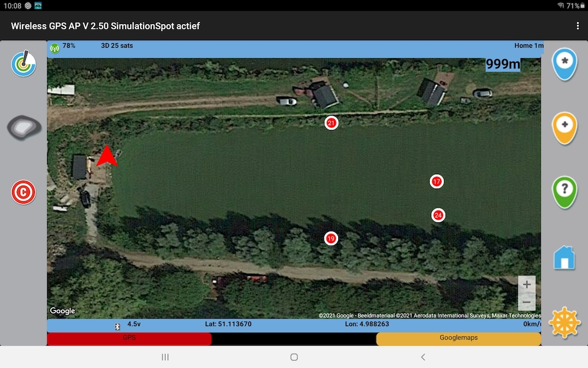Zoom in the map with plus
Viewport: 588px width, 368px height.
[527, 285]
